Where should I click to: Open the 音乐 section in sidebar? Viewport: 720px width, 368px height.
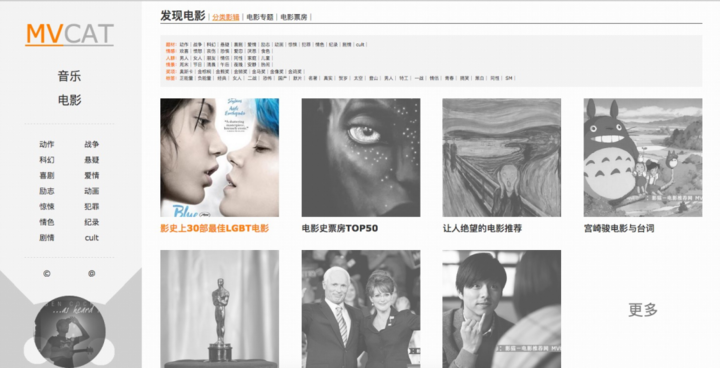(x=69, y=76)
